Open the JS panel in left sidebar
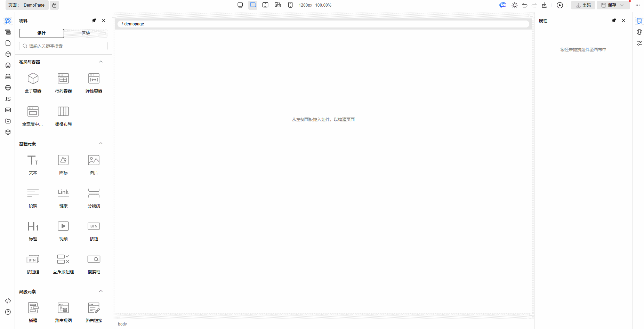The width and height of the screenshot is (644, 329). point(8,99)
